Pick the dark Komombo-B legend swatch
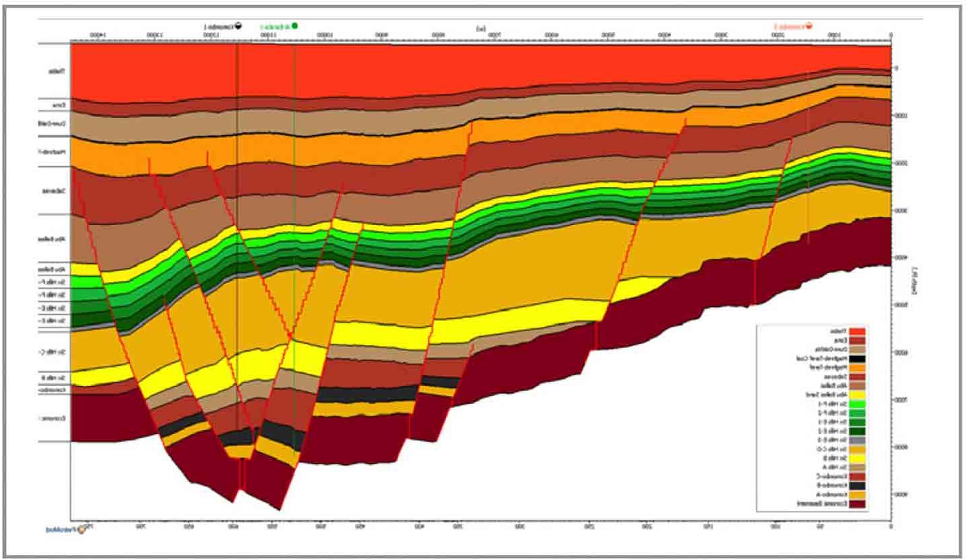The width and height of the screenshot is (966, 560). [x=857, y=485]
